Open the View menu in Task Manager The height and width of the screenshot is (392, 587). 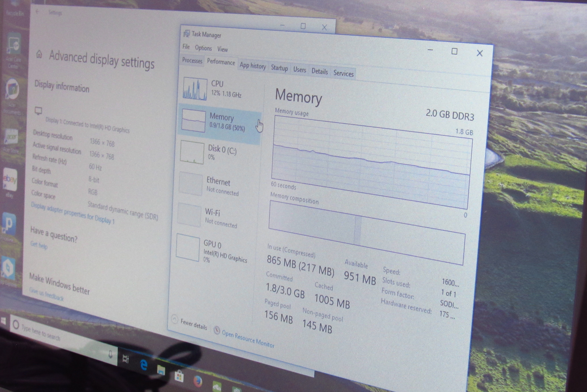(x=222, y=49)
